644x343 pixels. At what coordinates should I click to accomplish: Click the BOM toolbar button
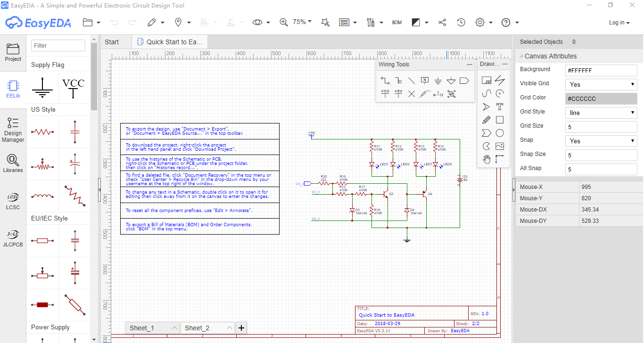click(x=397, y=22)
